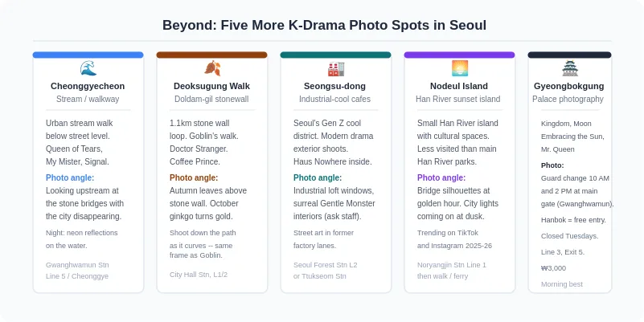
Task: Click the dark navy bar above Gyeongbokgung
Action: 570,55
